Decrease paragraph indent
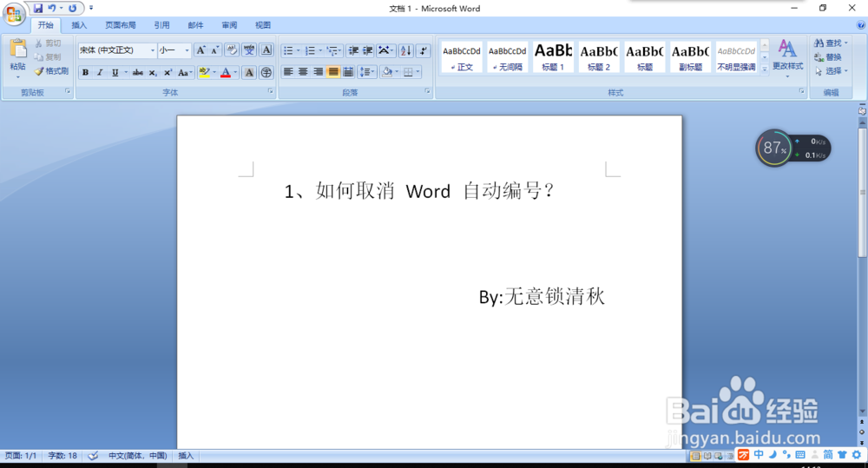This screenshot has height=468, width=868. 353,51
